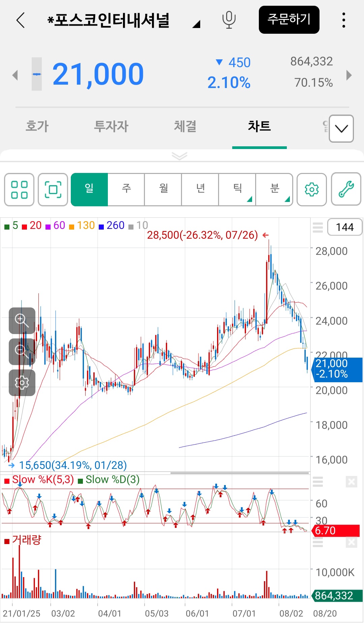This screenshot has width=364, height=625.
Task: Grab the chart horizontal scrollbar
Action: (x=240, y=473)
